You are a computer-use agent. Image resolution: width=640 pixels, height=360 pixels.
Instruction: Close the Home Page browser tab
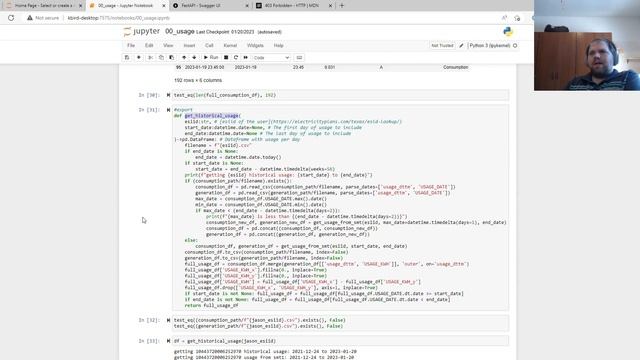[80, 6]
